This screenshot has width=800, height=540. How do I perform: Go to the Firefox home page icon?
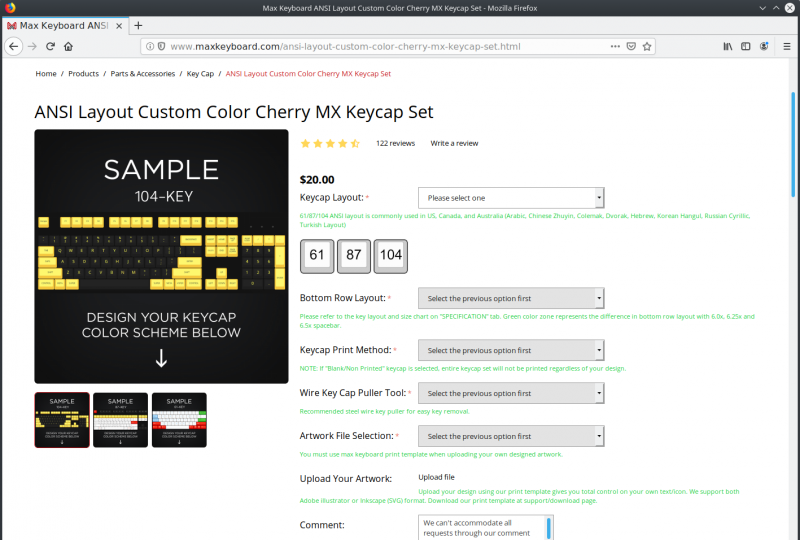(x=68, y=46)
